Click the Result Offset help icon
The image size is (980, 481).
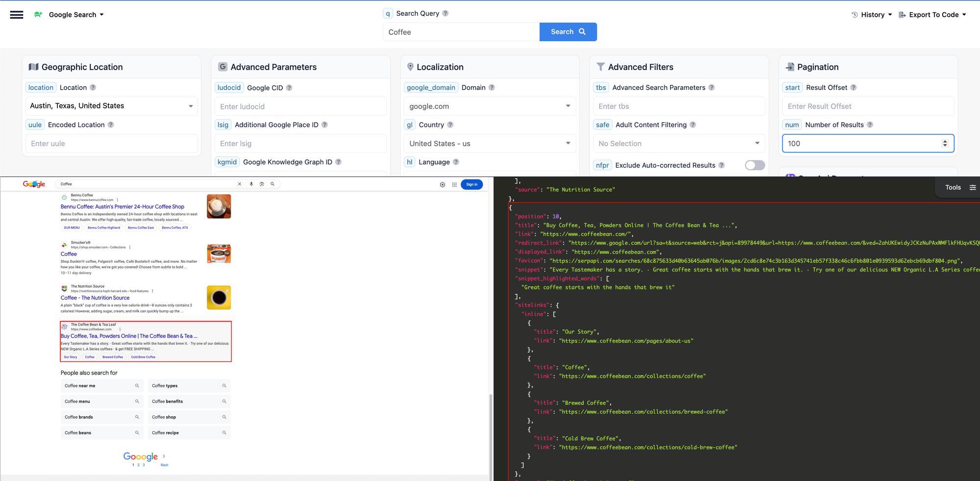pyautogui.click(x=853, y=87)
